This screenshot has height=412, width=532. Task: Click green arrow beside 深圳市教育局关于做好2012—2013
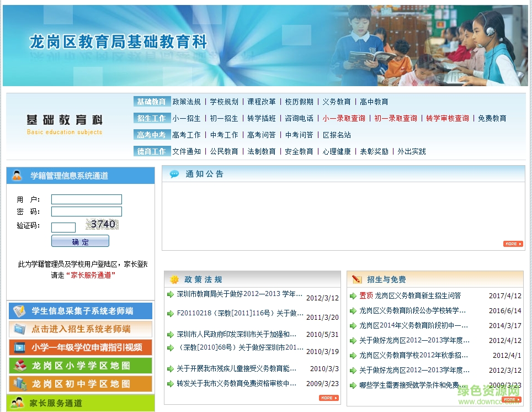click(171, 294)
